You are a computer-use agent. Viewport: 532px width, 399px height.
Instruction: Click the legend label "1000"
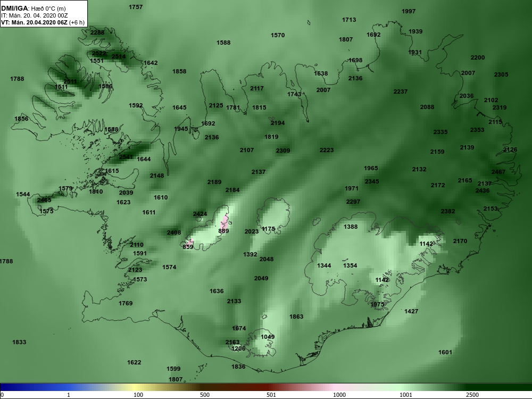pos(339,395)
